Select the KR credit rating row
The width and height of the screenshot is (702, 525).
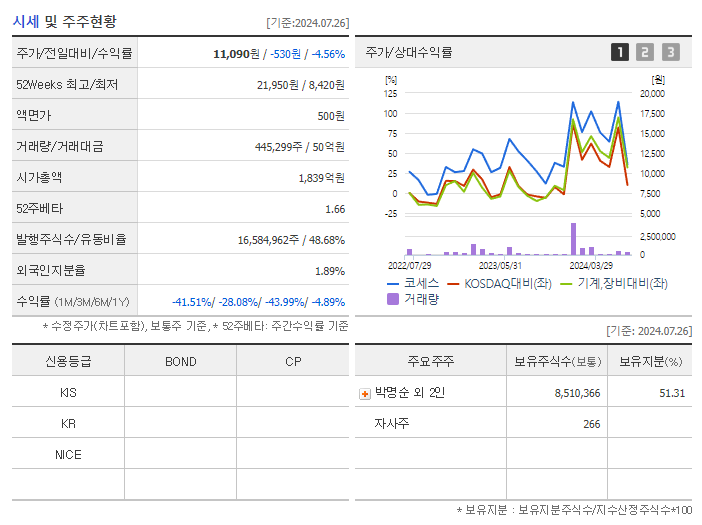tap(180, 423)
